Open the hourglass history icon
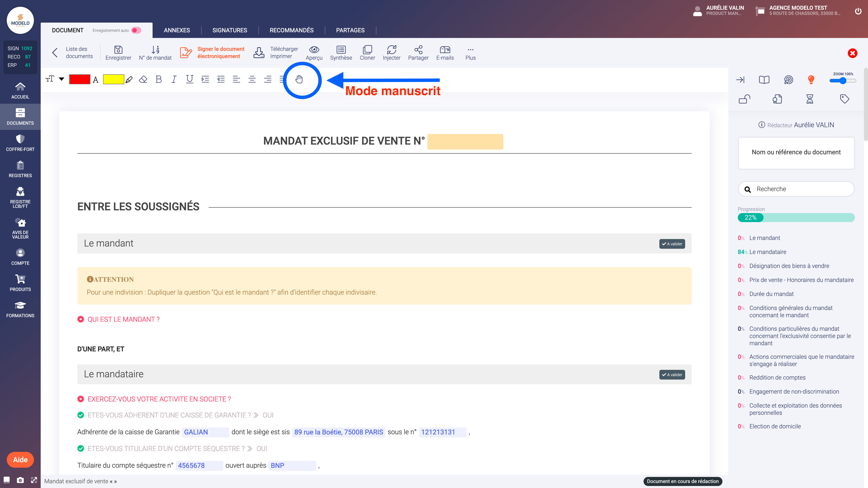The image size is (868, 488). click(810, 99)
